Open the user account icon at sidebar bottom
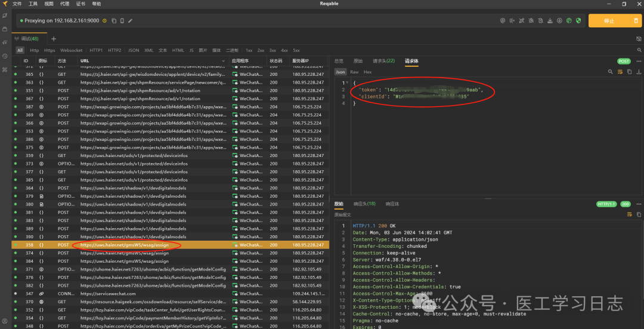This screenshot has width=644, height=329. click(x=5, y=321)
